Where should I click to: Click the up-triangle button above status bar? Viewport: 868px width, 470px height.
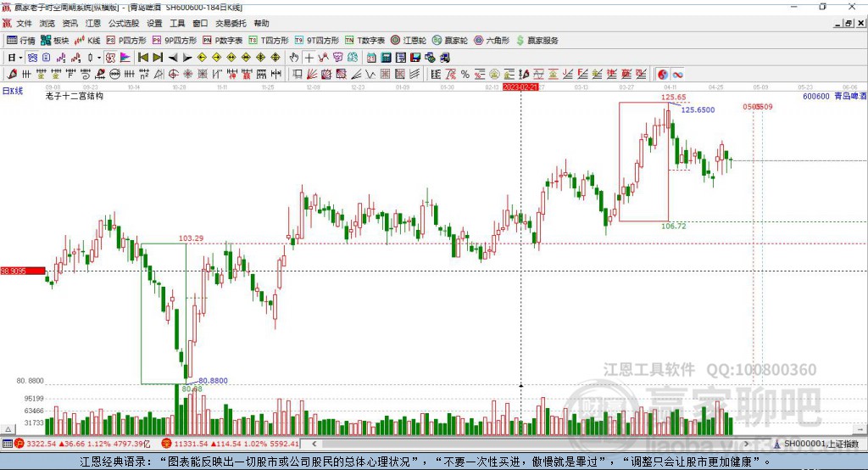coord(8,429)
